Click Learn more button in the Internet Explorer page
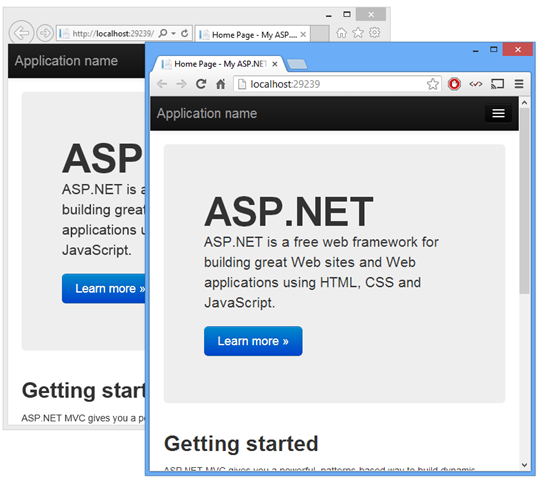 (x=104, y=288)
